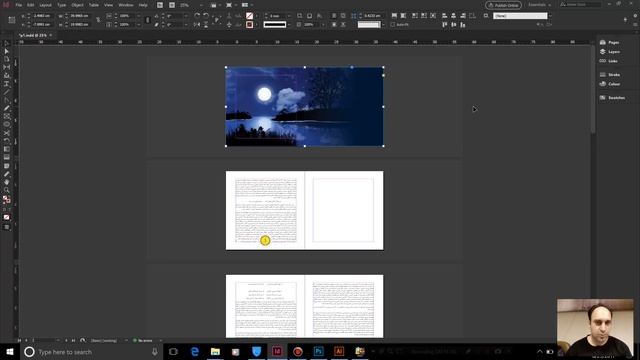The height and width of the screenshot is (360, 640).
Task: Open the Swatches panel
Action: (612, 98)
